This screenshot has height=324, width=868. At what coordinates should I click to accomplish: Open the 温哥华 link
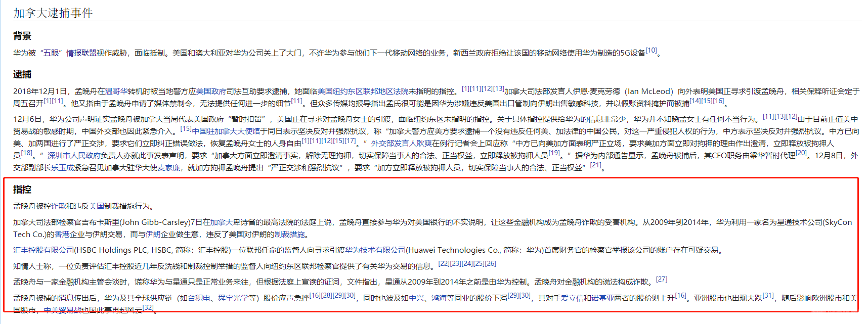(x=116, y=91)
